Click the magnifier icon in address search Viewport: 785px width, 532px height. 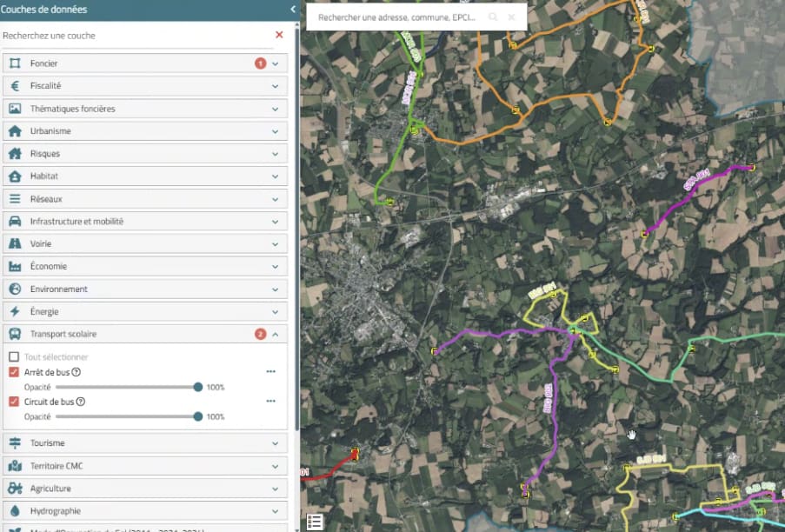[493, 17]
